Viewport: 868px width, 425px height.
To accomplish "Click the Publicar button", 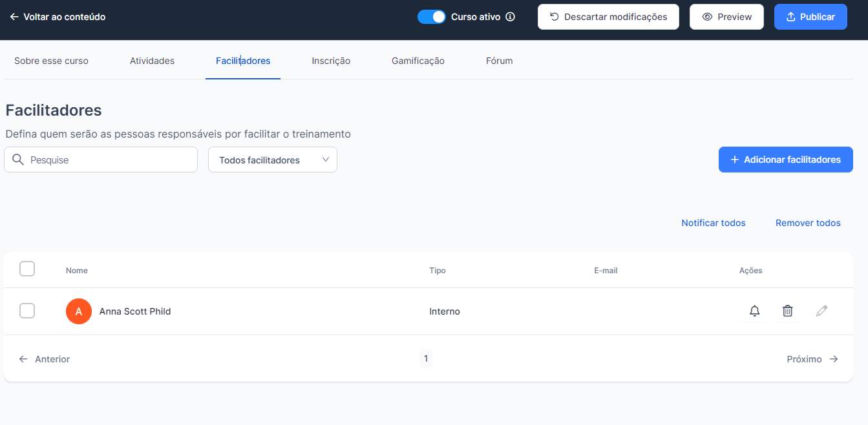I will click(810, 17).
